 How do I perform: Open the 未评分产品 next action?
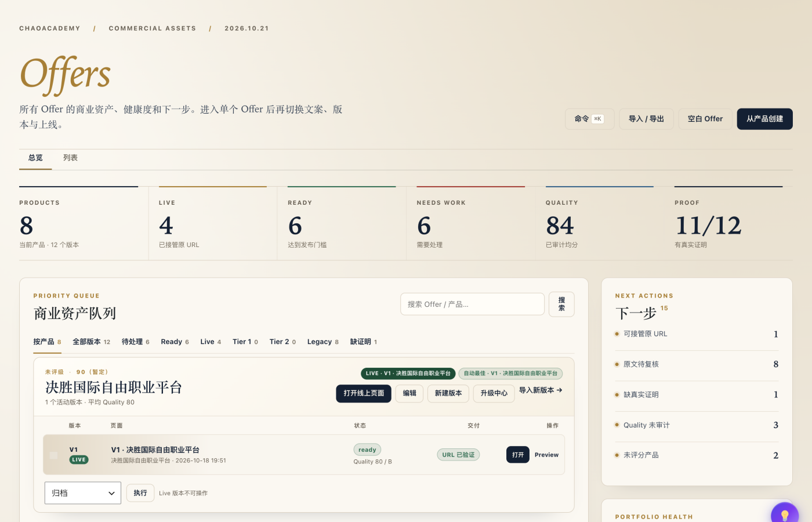[x=697, y=455]
